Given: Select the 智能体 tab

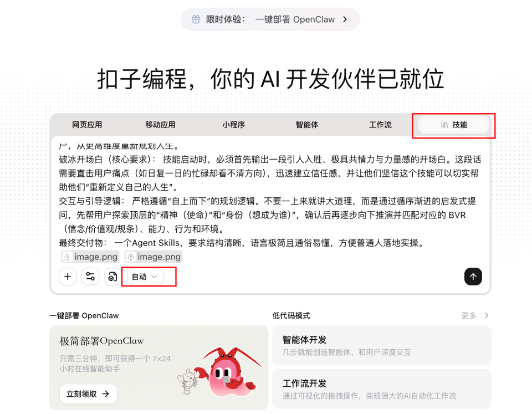Looking at the screenshot, I should point(307,125).
